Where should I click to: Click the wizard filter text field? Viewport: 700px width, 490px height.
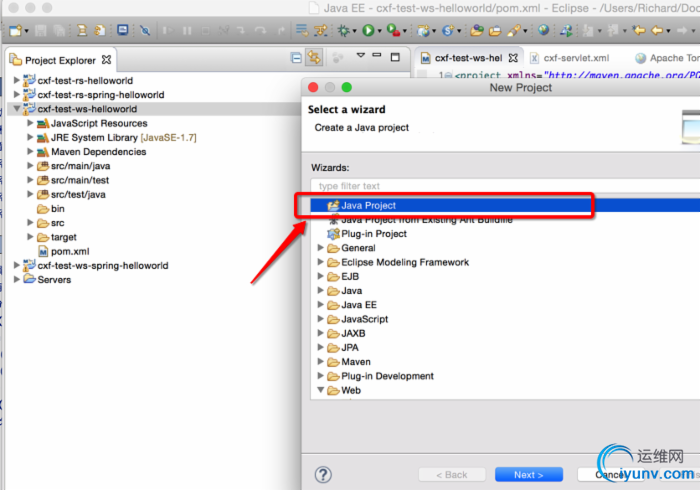(505, 186)
